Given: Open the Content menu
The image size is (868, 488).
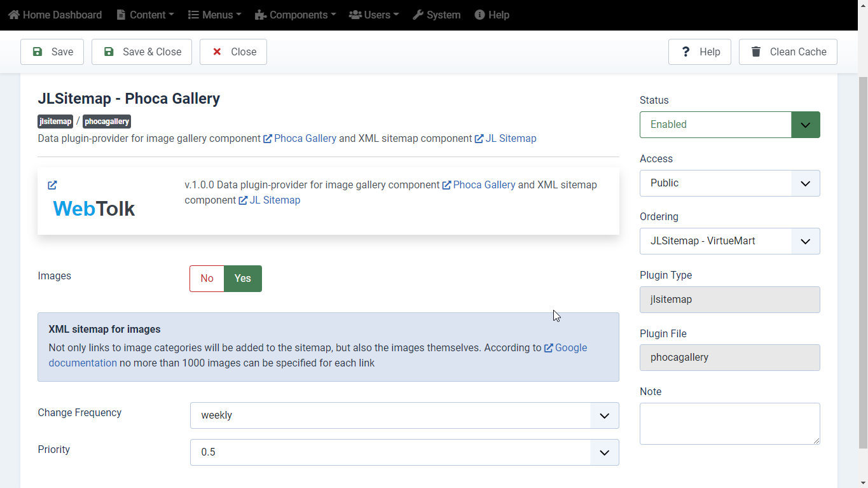Looking at the screenshot, I should point(145,15).
